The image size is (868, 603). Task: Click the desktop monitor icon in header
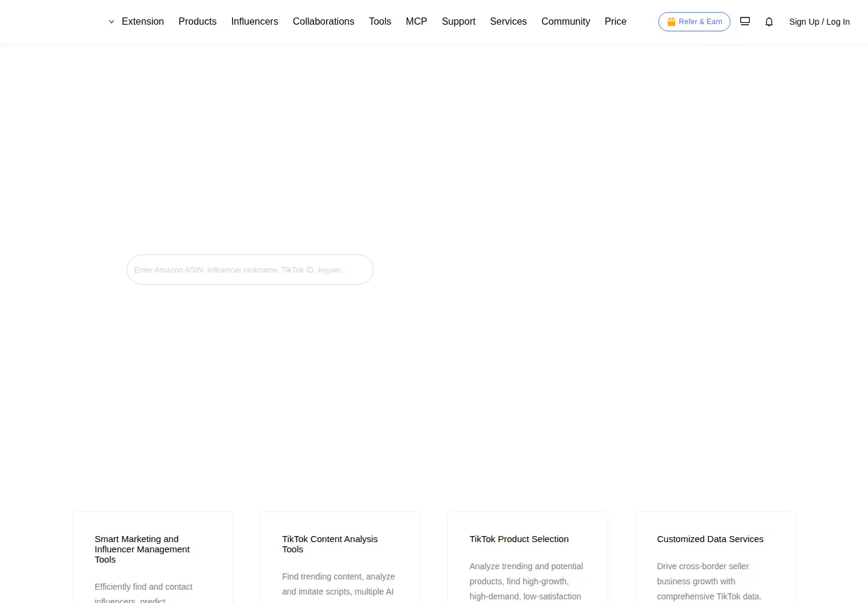pos(745,21)
